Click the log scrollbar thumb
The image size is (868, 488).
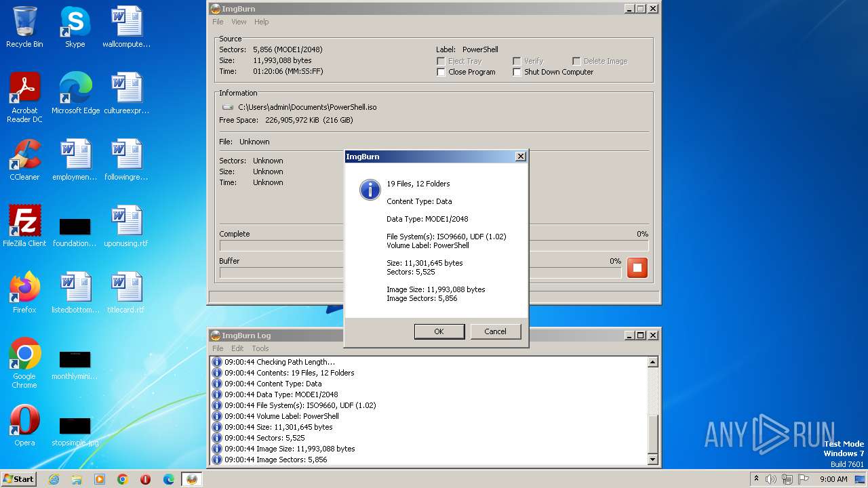point(653,434)
